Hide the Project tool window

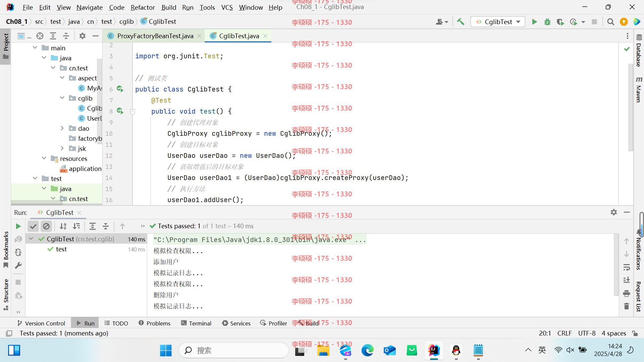coord(96,36)
